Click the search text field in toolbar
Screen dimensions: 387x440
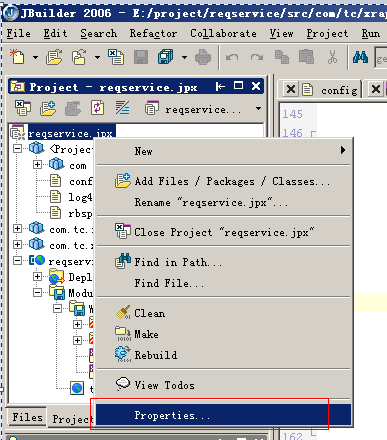point(381,58)
